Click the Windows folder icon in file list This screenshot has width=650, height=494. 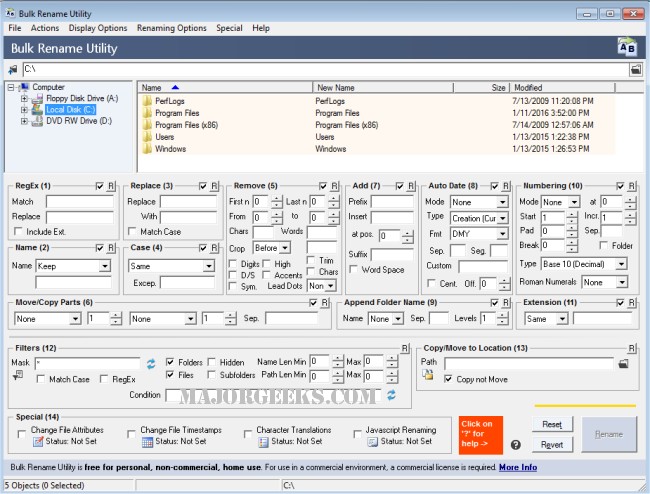(x=147, y=149)
